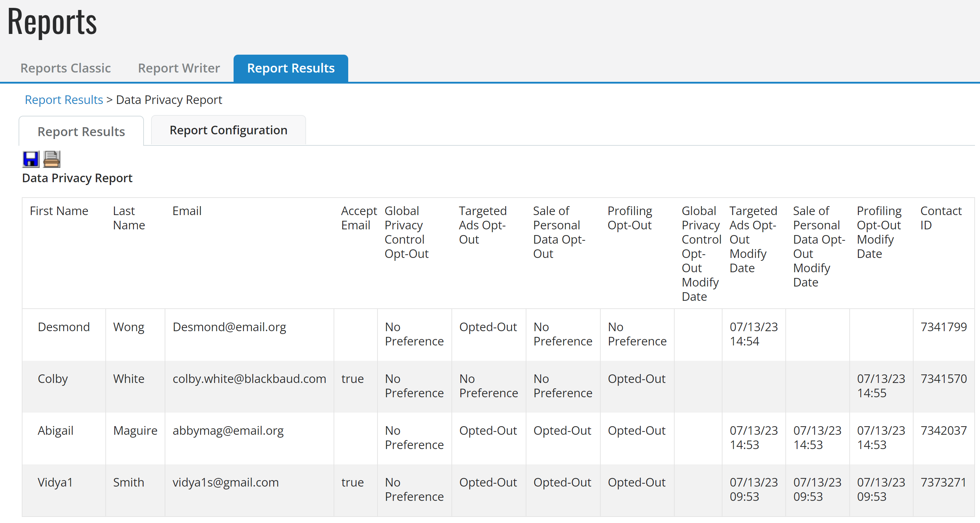Viewport: 980px width, 523px height.
Task: Switch to the Report Writer tab
Action: pos(179,68)
